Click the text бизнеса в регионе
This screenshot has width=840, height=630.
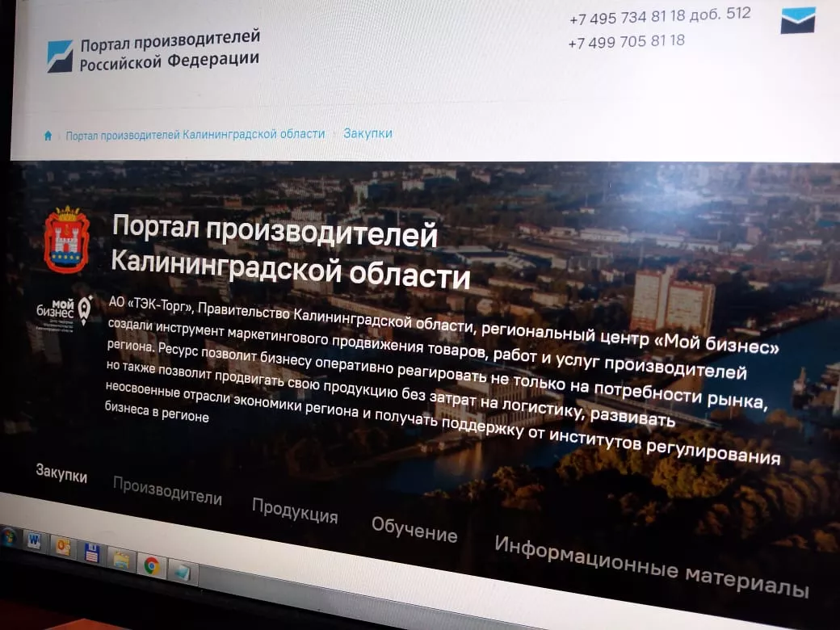point(157,411)
